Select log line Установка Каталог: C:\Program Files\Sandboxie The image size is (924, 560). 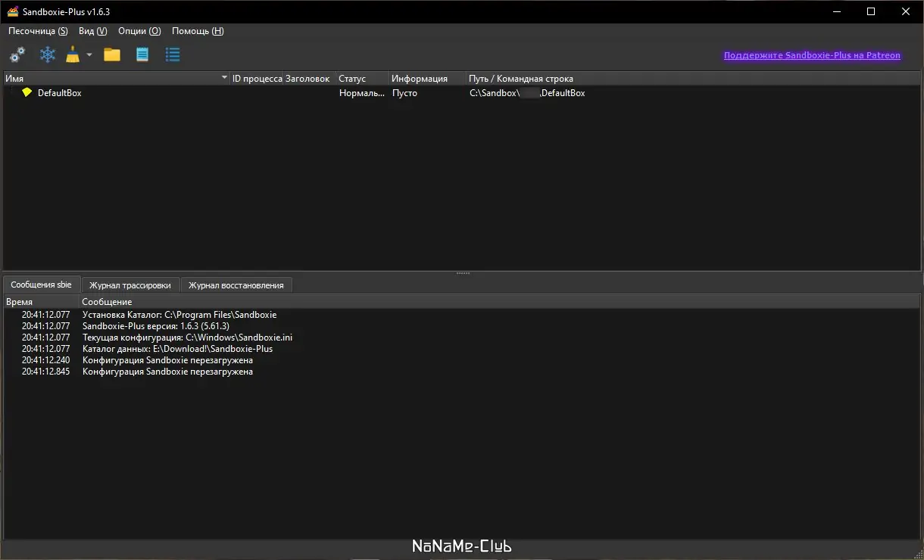click(x=179, y=315)
